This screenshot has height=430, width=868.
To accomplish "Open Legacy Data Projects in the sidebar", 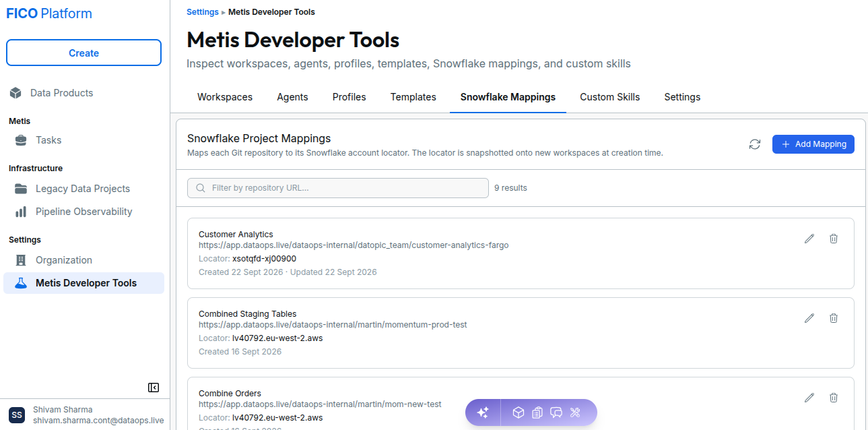I will click(84, 189).
